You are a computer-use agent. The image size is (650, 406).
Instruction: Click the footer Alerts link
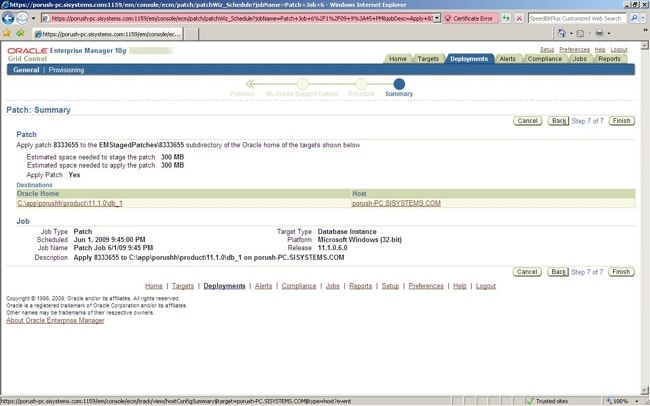pyautogui.click(x=263, y=286)
